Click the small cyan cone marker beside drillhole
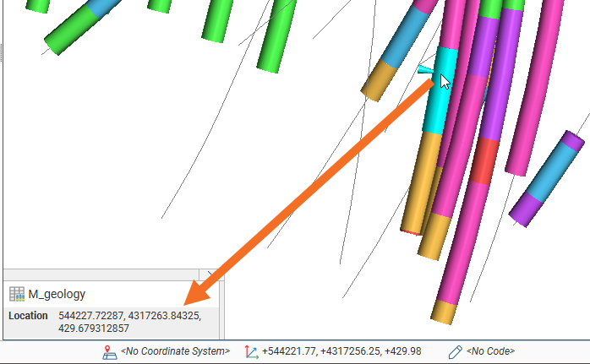The image size is (590, 364). (x=425, y=71)
